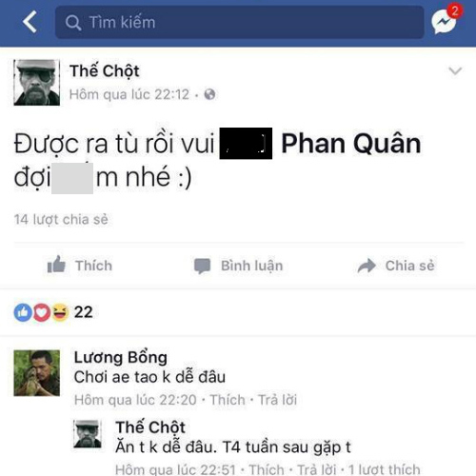The height and width of the screenshot is (476, 476).
Task: View the 14 lượt chia sẻ list
Action: click(x=61, y=219)
